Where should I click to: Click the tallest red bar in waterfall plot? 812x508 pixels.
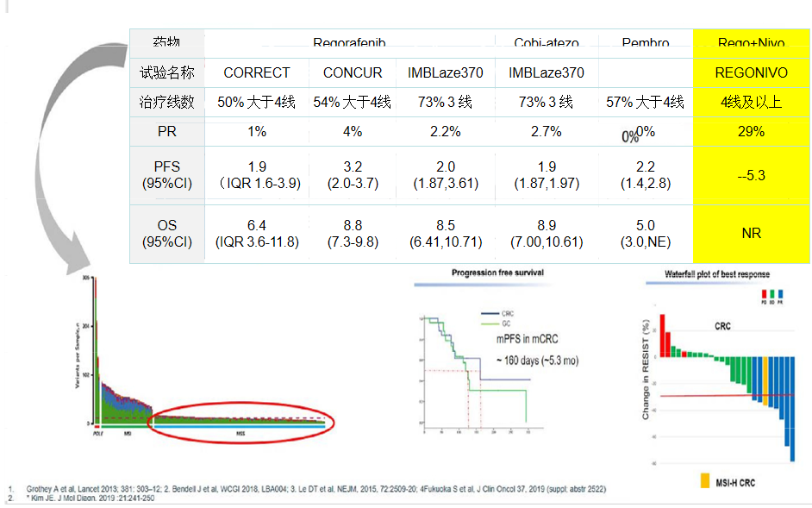click(662, 336)
